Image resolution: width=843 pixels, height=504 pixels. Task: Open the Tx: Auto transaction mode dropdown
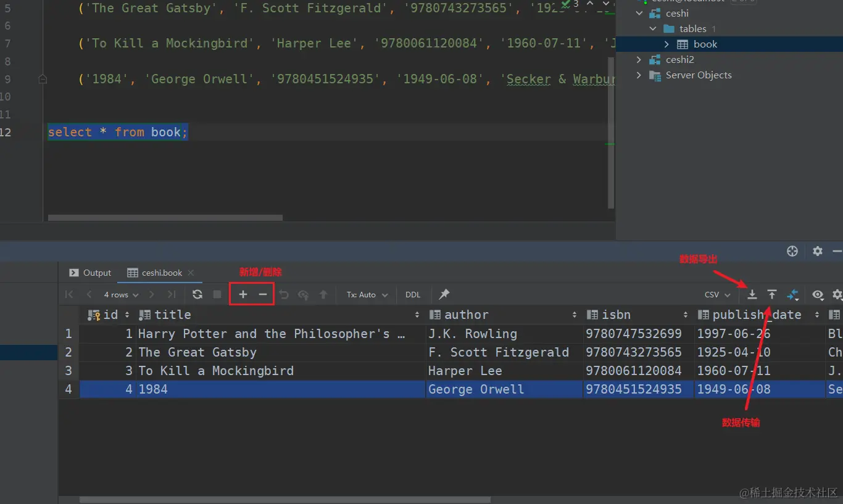pos(367,295)
